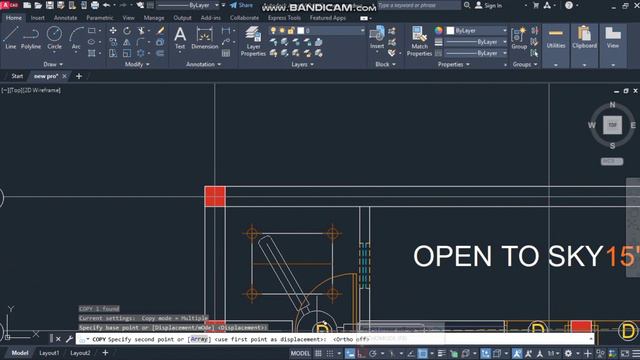
Task: Select the Polyline tool
Action: coord(31,38)
